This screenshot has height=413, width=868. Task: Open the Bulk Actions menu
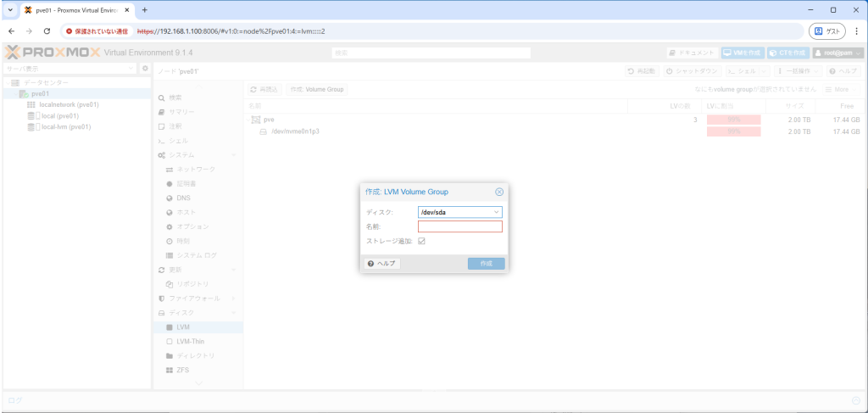(798, 71)
